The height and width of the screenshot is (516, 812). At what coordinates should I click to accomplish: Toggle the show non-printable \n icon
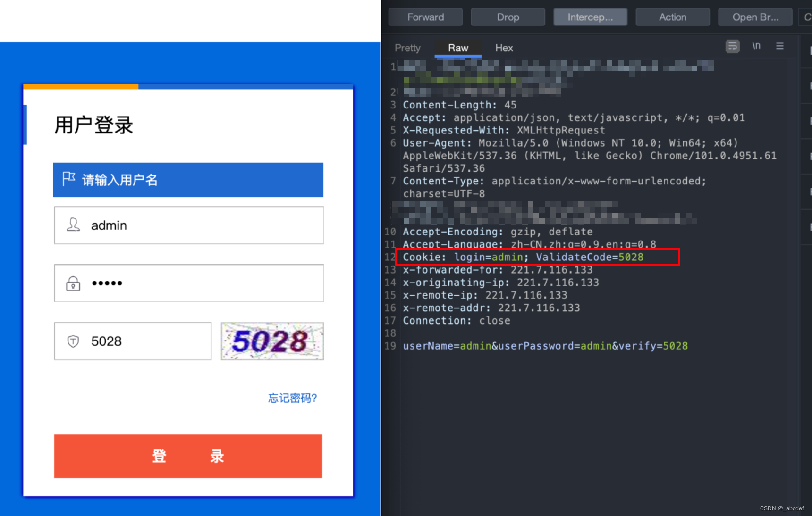click(756, 46)
